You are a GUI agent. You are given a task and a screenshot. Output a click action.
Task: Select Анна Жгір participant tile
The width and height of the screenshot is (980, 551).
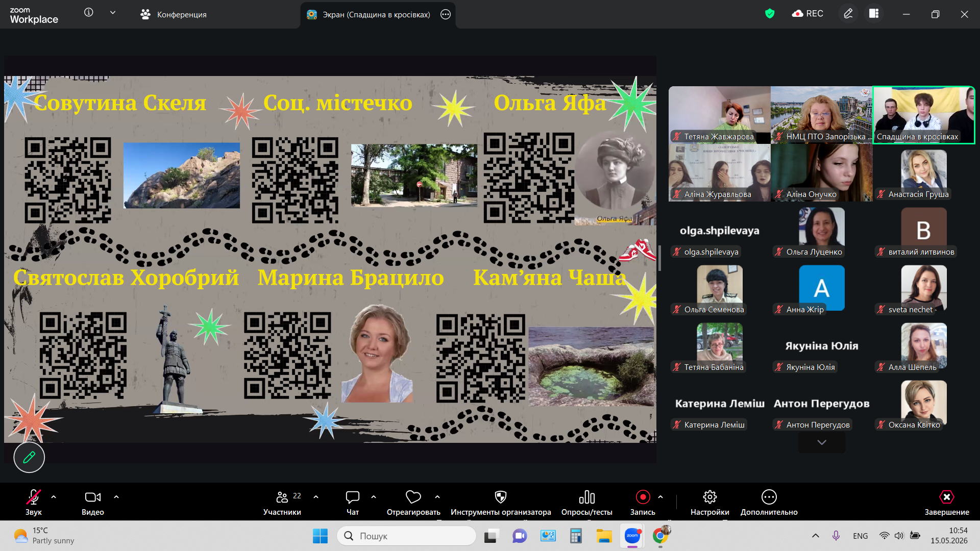tap(821, 288)
